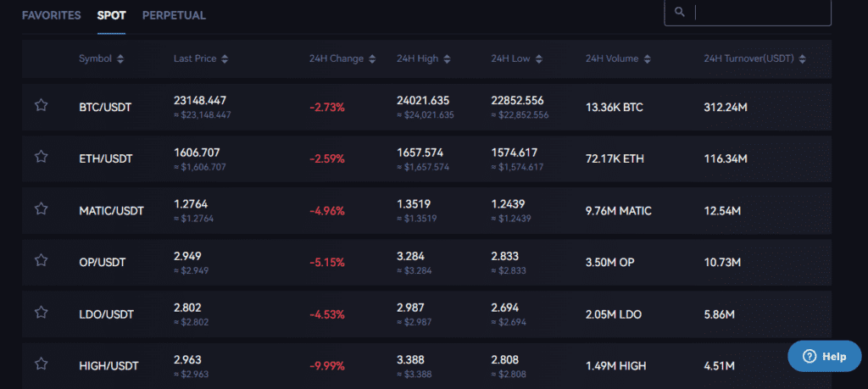868x389 pixels.
Task: Star the OP/USDT pair
Action: click(41, 260)
